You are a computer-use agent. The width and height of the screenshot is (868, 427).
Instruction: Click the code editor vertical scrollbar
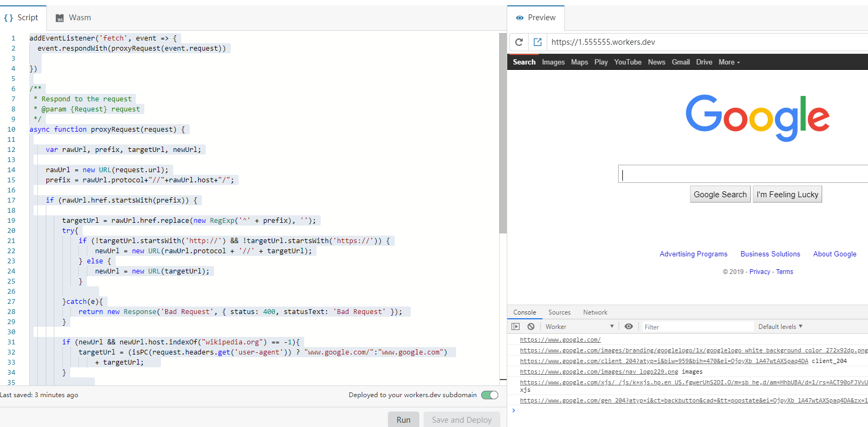click(x=502, y=133)
